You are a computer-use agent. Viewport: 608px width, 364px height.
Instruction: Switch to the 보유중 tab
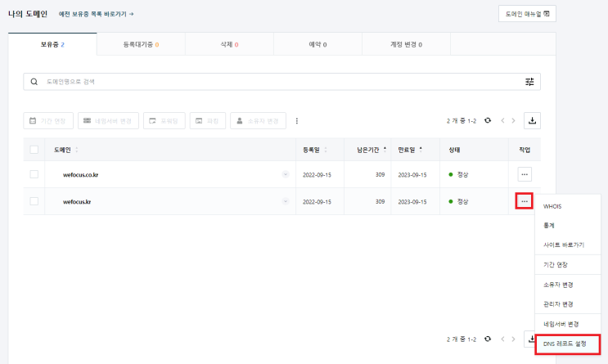coord(52,44)
